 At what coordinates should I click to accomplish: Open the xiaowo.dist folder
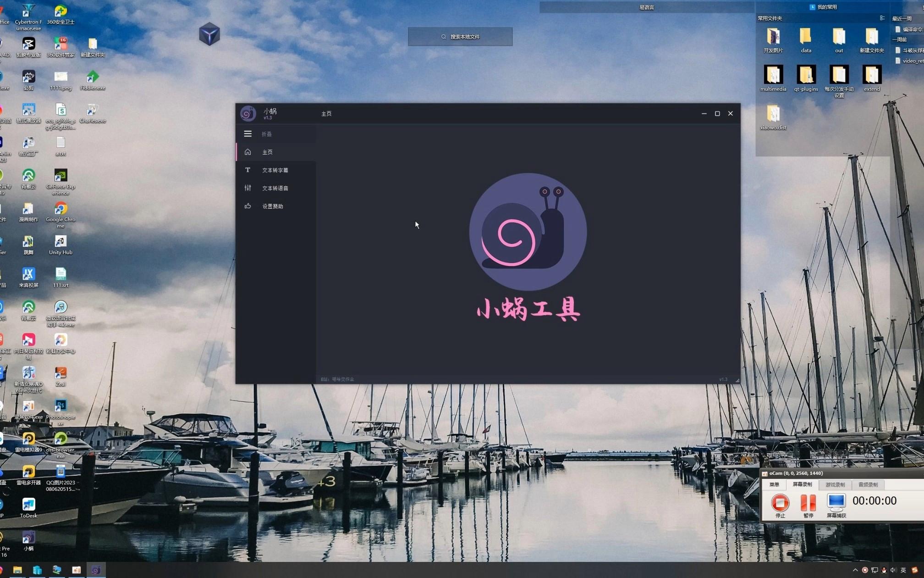pyautogui.click(x=773, y=117)
